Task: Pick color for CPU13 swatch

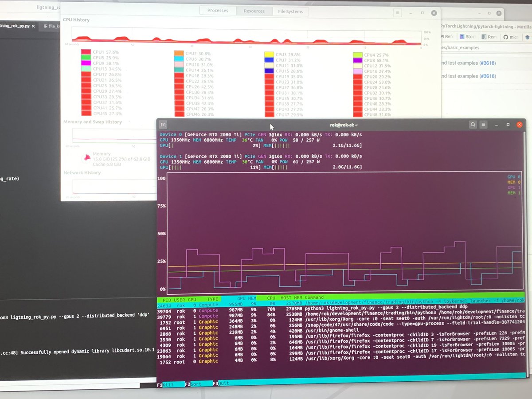Action: [86, 69]
